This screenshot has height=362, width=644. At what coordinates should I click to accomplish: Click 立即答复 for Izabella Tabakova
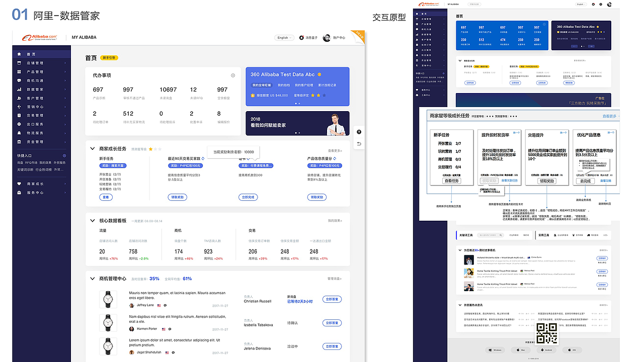332,323
